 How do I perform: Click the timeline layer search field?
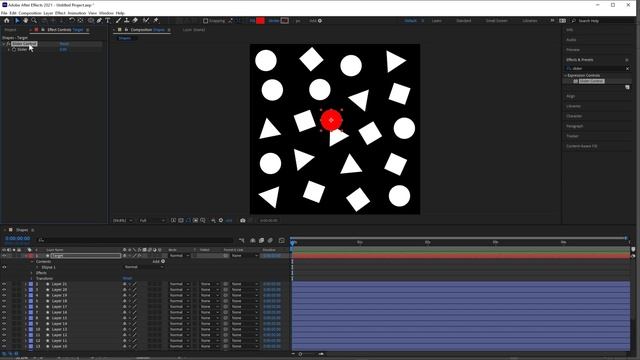pyautogui.click(x=135, y=240)
